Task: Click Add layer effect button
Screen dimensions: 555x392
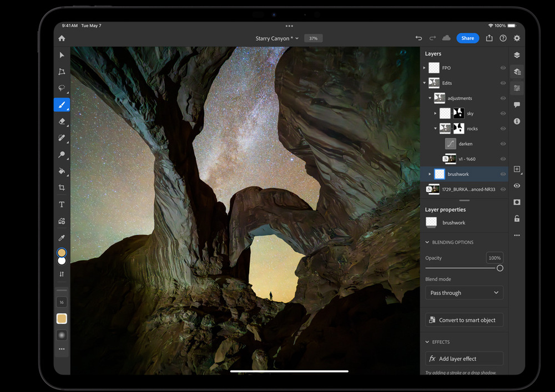Action: tap(464, 359)
